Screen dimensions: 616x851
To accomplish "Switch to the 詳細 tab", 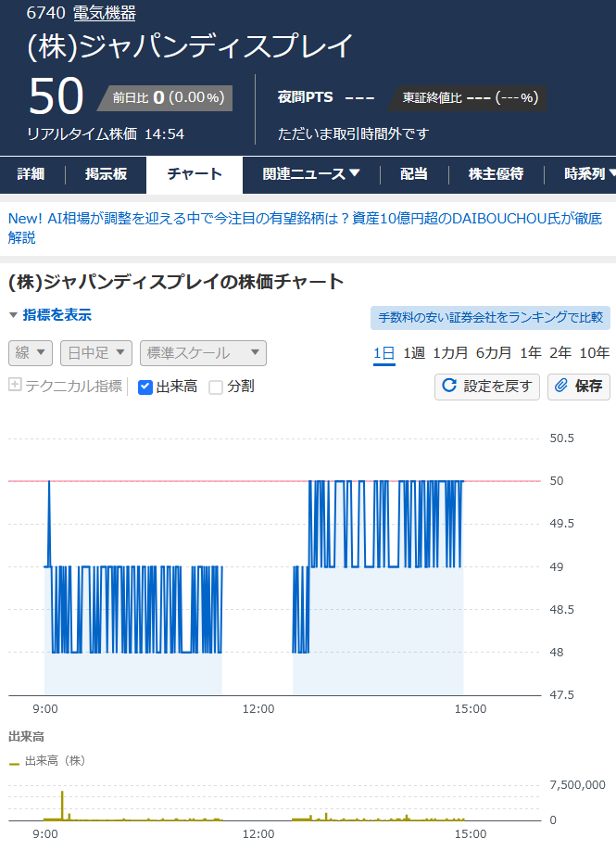I will click(31, 174).
